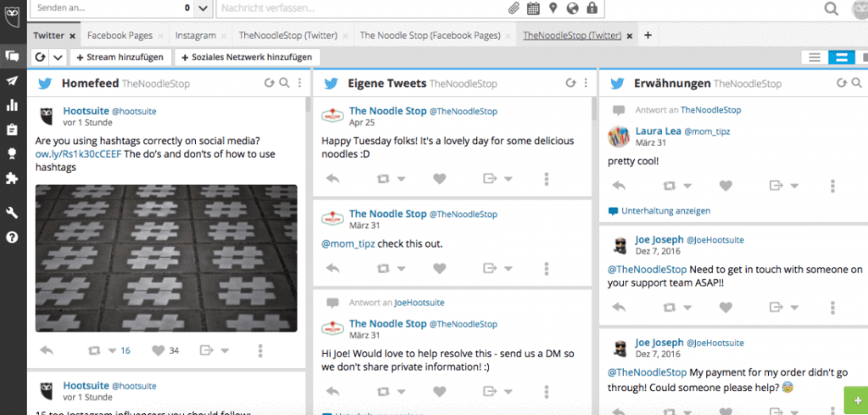Click the attachment paperclip icon in composer
This screenshot has height=415, width=868.
coord(515,8)
